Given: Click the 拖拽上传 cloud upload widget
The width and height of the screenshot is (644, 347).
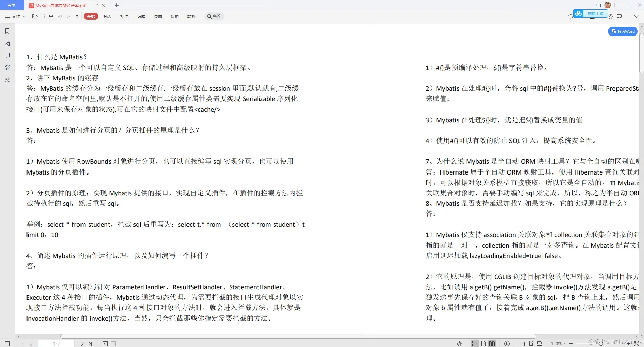Looking at the screenshot, I should pos(590,14).
